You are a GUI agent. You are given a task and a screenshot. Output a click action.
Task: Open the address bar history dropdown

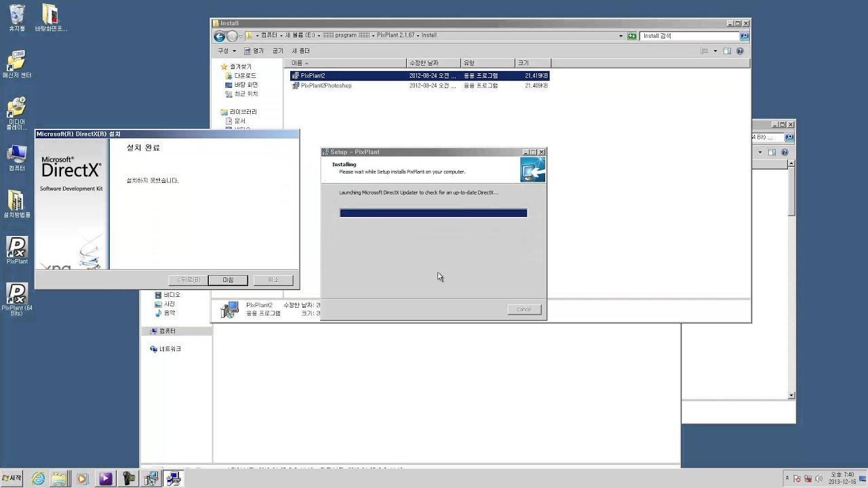click(x=620, y=36)
